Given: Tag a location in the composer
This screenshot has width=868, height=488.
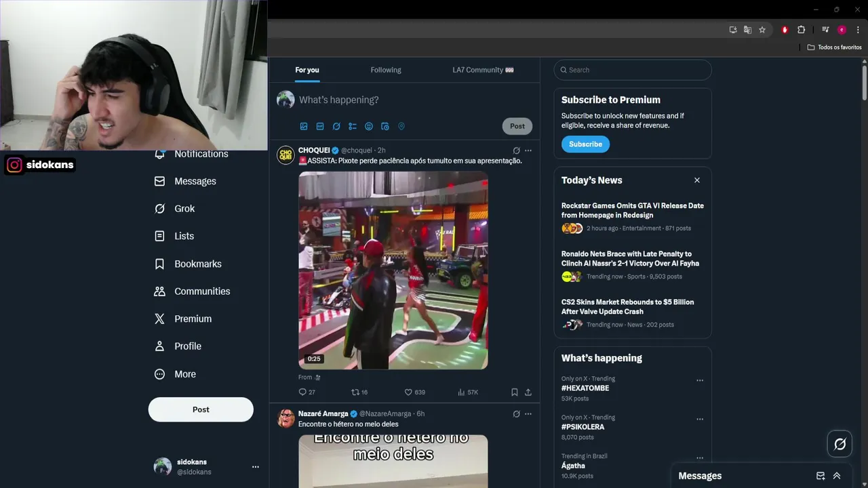Looking at the screenshot, I should [x=401, y=126].
